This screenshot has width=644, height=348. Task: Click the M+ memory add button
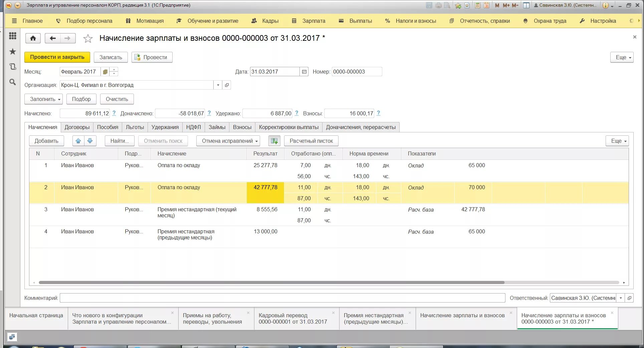coord(506,5)
